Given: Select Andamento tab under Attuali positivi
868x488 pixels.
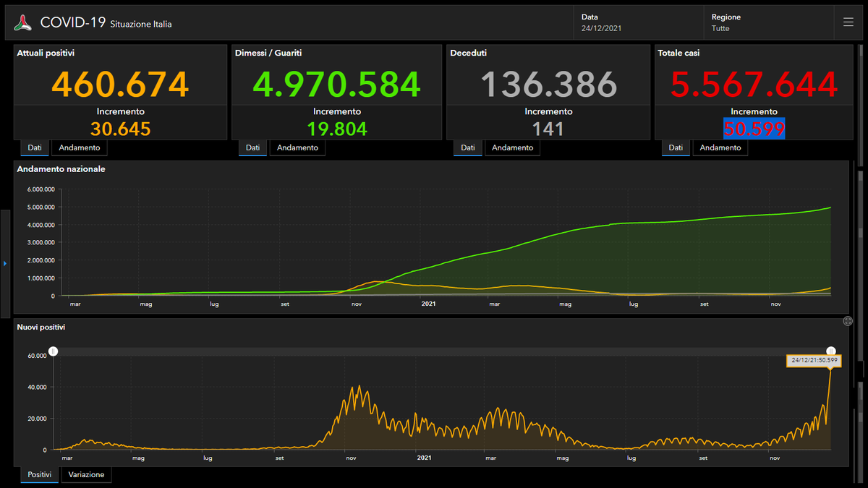Looking at the screenshot, I should tap(80, 147).
